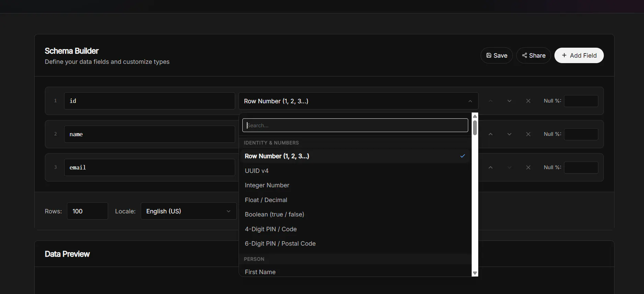
Task: Move name field down
Action: (509, 134)
